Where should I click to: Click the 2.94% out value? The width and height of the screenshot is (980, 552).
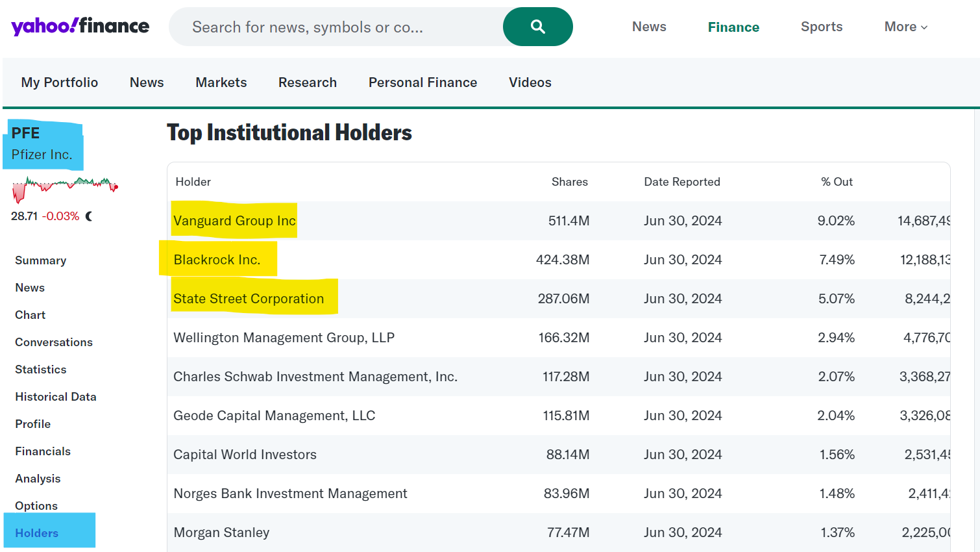coord(837,338)
